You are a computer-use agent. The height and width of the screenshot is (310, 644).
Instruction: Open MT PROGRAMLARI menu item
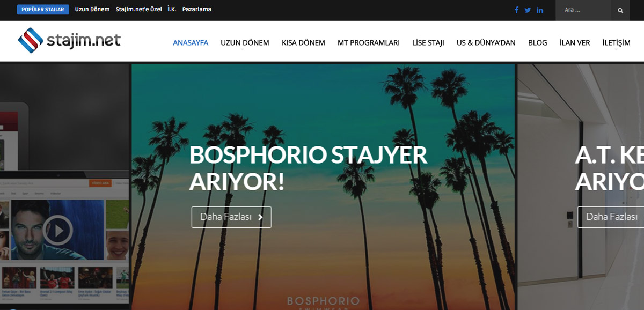[369, 43]
